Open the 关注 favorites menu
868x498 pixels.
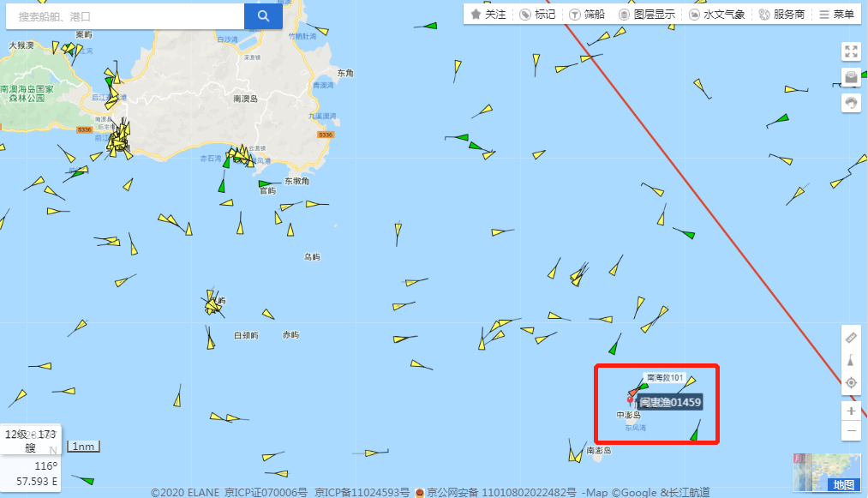[x=488, y=15]
